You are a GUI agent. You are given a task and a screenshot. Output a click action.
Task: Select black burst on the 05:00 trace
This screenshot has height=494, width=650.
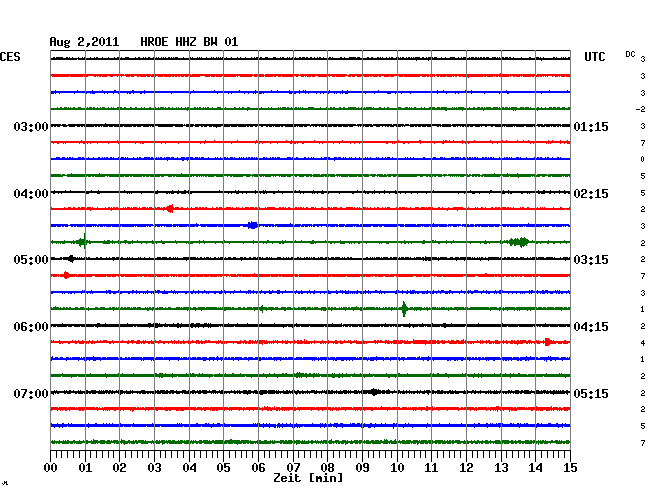click(x=71, y=259)
